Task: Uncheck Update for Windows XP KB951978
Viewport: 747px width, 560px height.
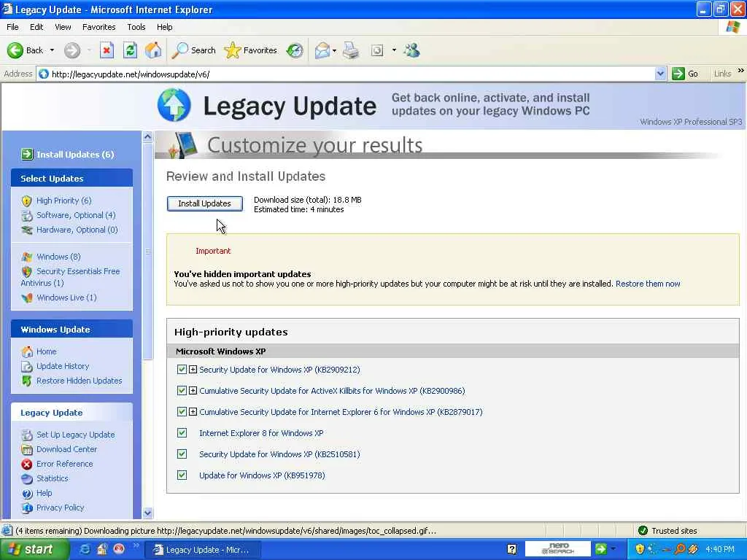Action: [x=182, y=475]
